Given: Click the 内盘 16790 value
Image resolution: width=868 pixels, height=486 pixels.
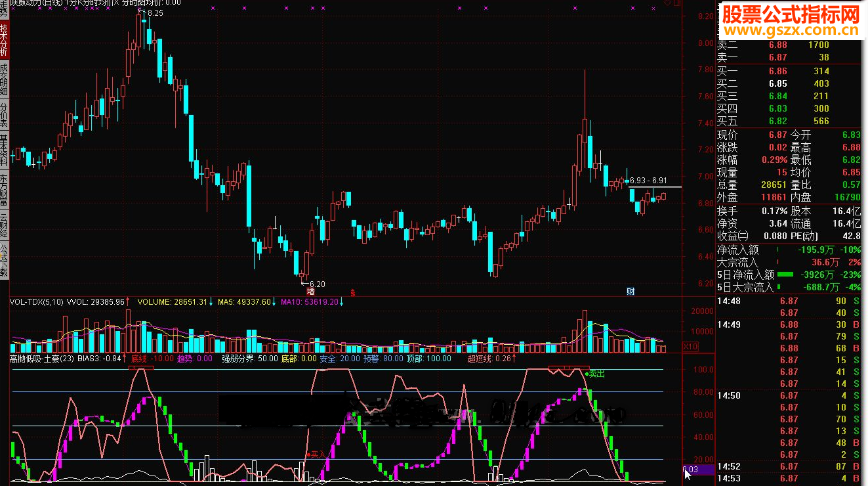Looking at the screenshot, I should point(847,197).
